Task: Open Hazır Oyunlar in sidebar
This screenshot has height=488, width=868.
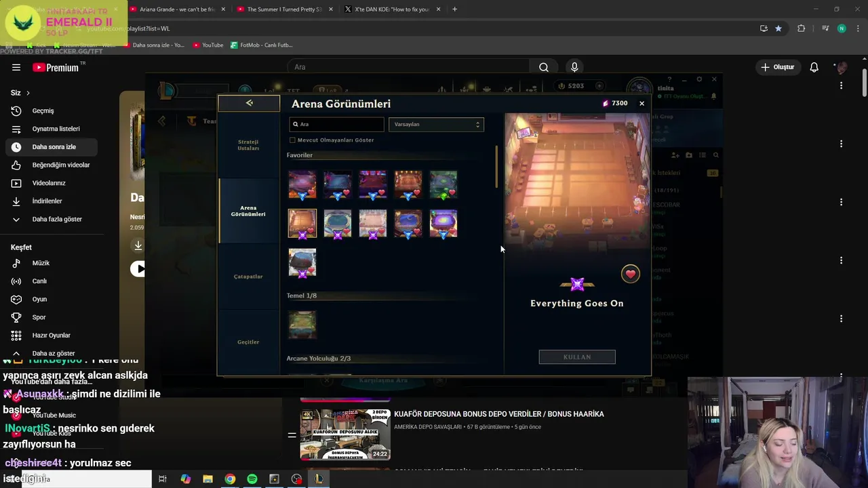Action: pyautogui.click(x=51, y=335)
